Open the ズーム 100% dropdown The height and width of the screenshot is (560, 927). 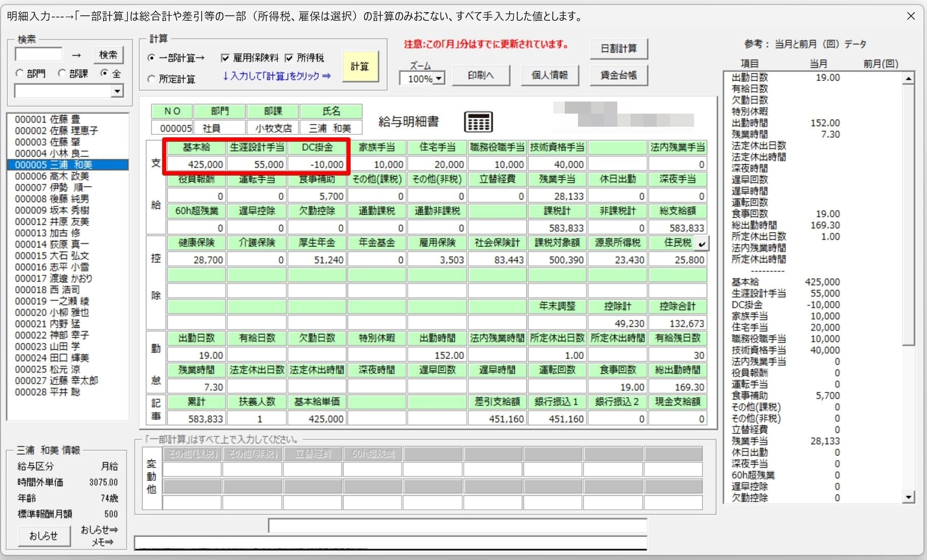pos(438,79)
